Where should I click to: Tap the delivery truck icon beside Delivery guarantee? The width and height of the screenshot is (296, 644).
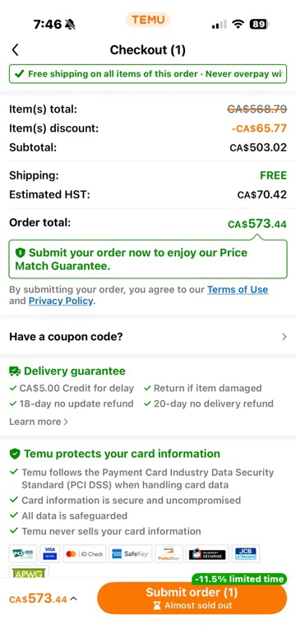tap(15, 371)
